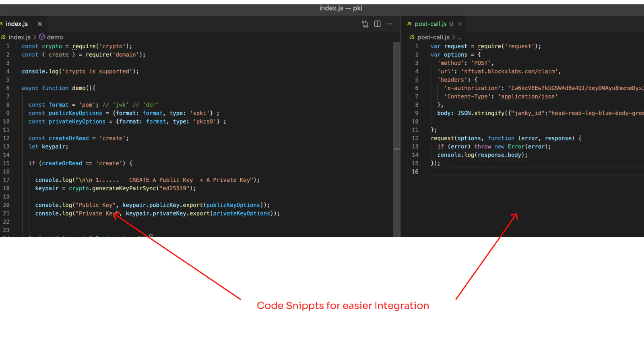Switch to the post-call.js editor tab
Image resolution: width=644 pixels, height=362 pixels.
pos(431,24)
